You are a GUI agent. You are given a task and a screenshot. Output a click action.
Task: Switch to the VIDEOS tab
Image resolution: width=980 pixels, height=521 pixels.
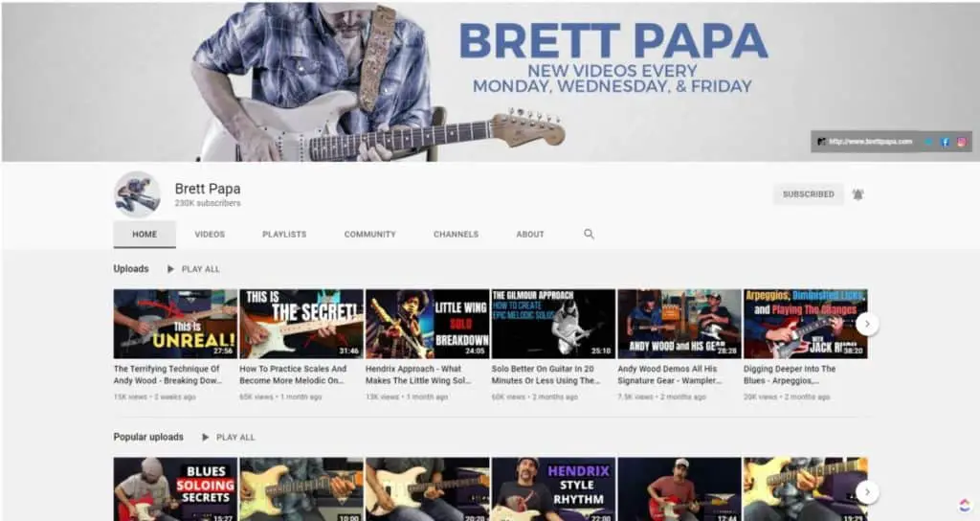210,234
